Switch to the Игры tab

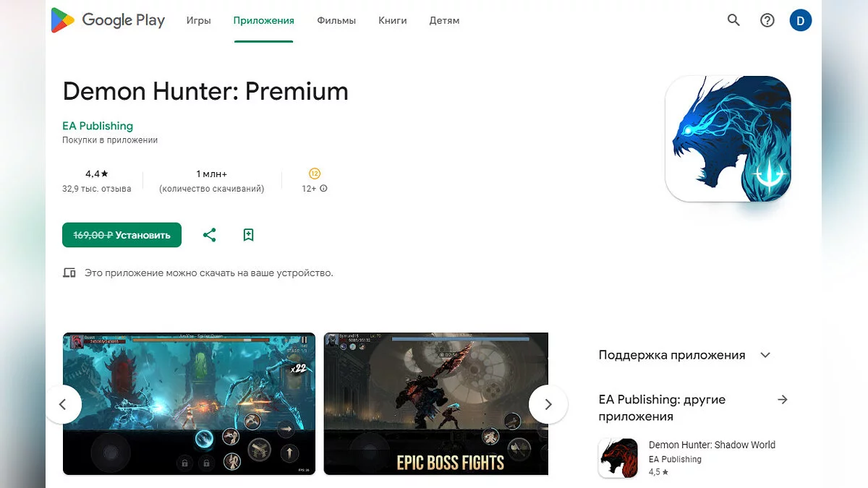point(198,20)
